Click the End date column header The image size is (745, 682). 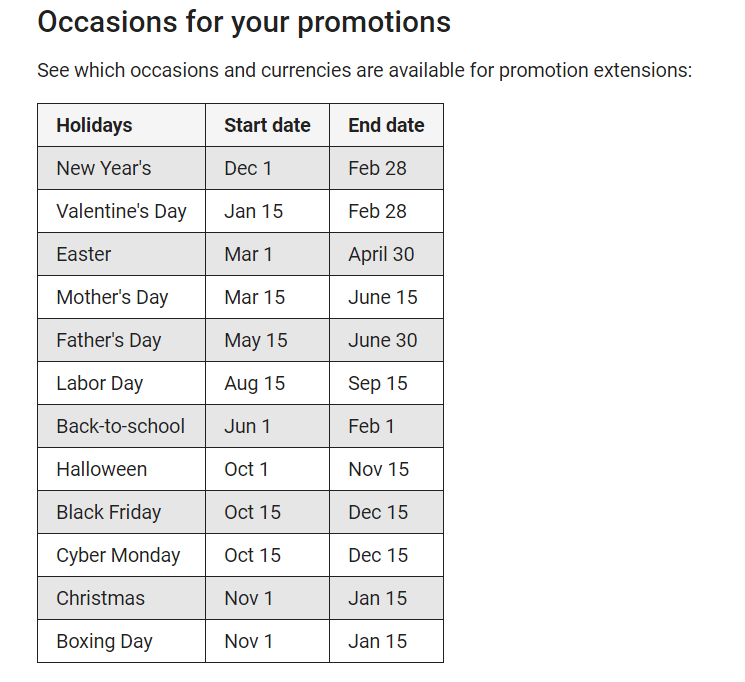(x=386, y=125)
